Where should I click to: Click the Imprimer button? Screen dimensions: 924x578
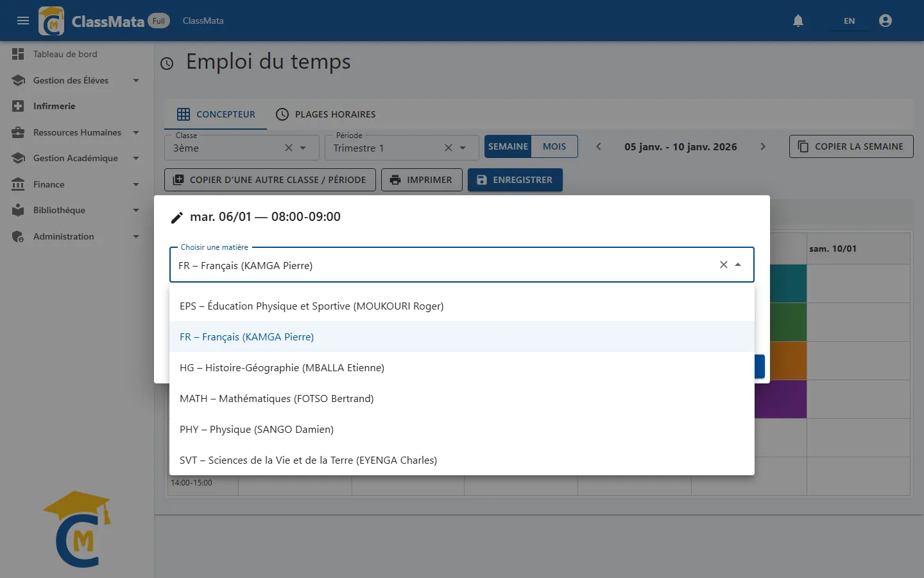[422, 180]
